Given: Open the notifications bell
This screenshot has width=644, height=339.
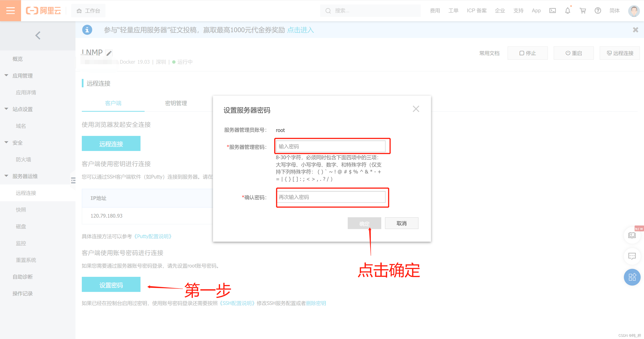Looking at the screenshot, I should click(567, 11).
